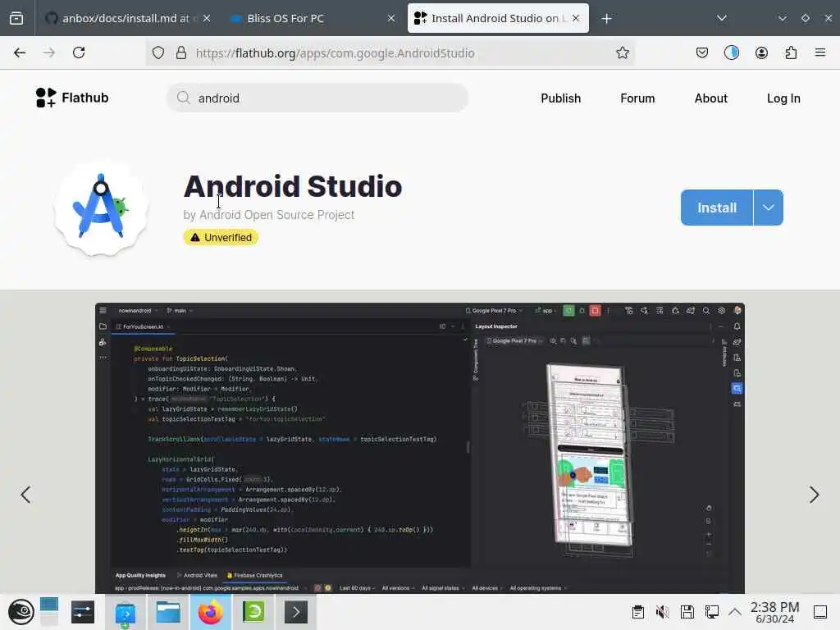Image resolution: width=840 pixels, height=630 pixels.
Task: Click the Android Studio heading text
Action: [x=293, y=186]
